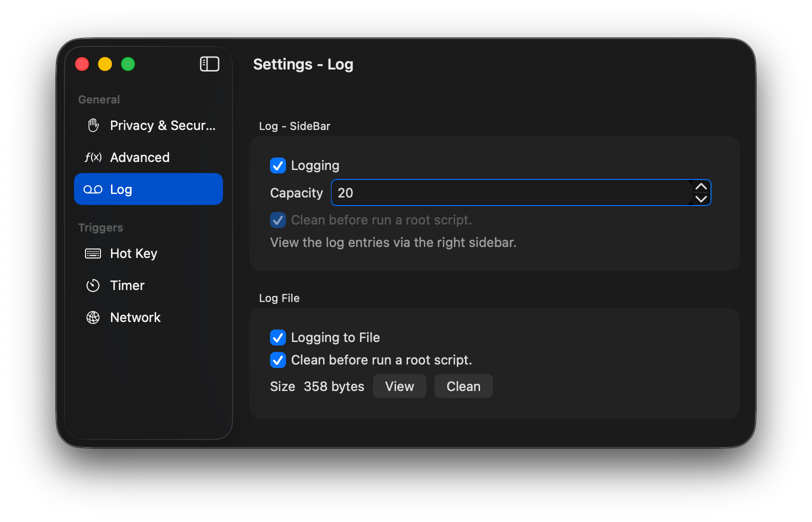Click the Privacy & Security hand icon
This screenshot has width=812, height=522.
point(93,125)
